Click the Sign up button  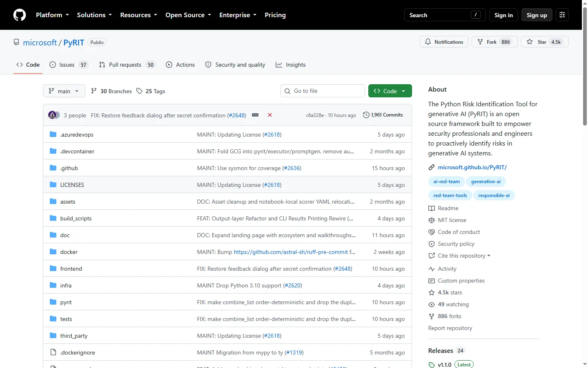pyautogui.click(x=537, y=15)
